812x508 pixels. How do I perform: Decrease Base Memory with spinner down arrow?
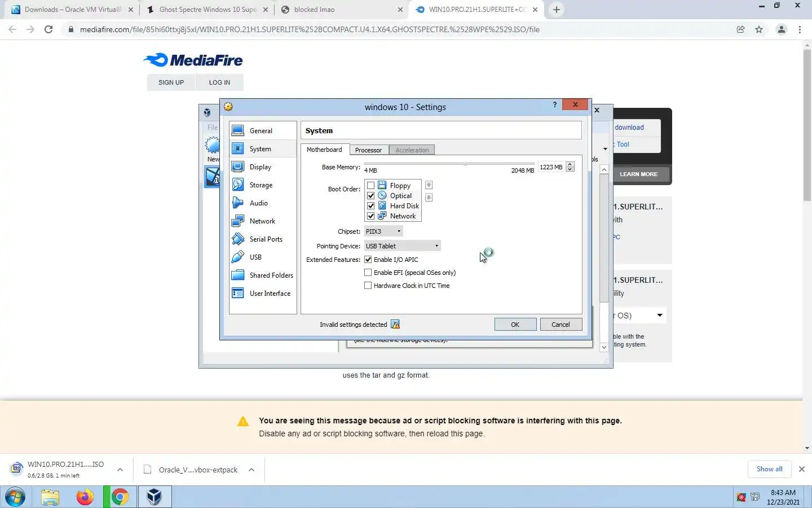coord(570,169)
